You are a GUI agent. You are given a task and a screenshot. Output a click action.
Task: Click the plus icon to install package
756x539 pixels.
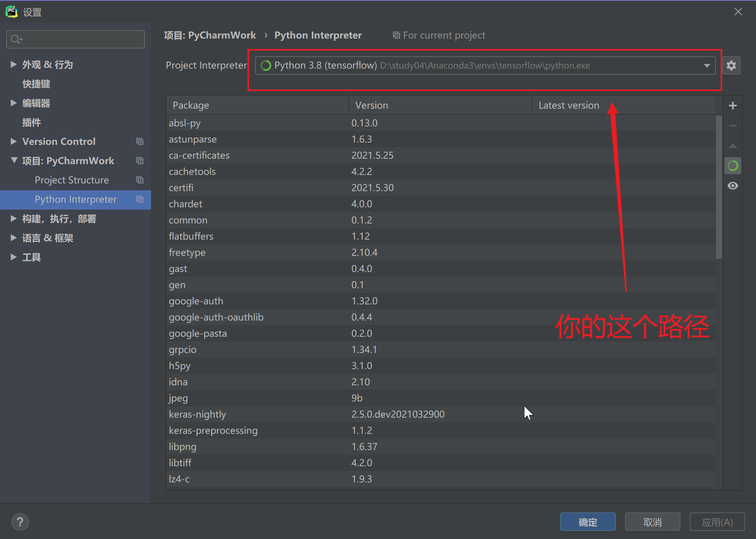pyautogui.click(x=732, y=106)
